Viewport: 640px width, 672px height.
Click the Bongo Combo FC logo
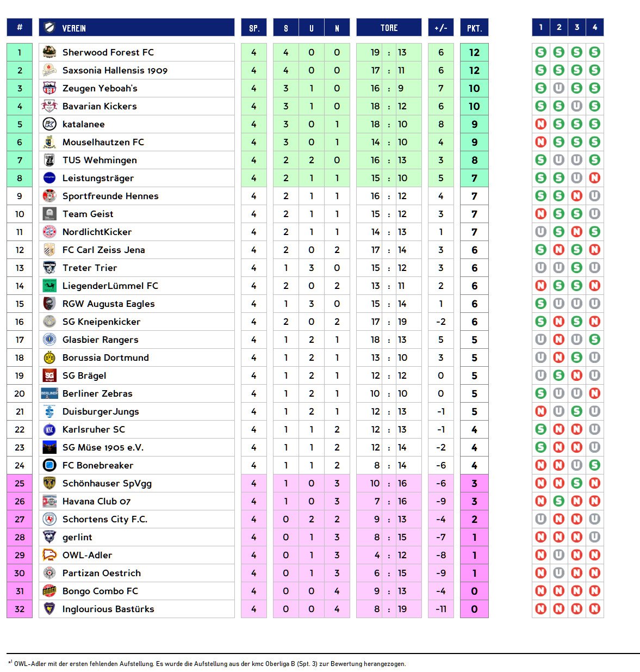(x=49, y=591)
